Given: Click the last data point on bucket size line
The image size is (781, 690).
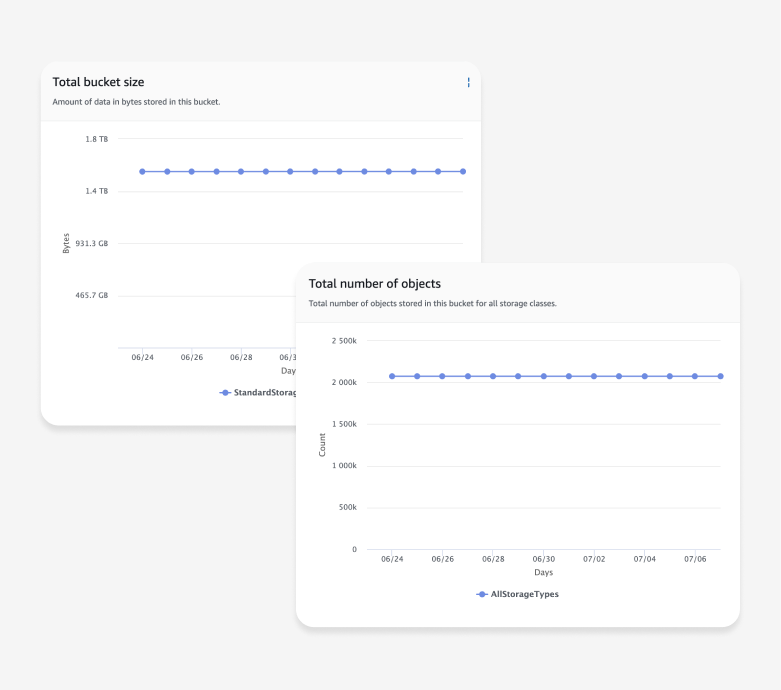Looking at the screenshot, I should tap(463, 171).
